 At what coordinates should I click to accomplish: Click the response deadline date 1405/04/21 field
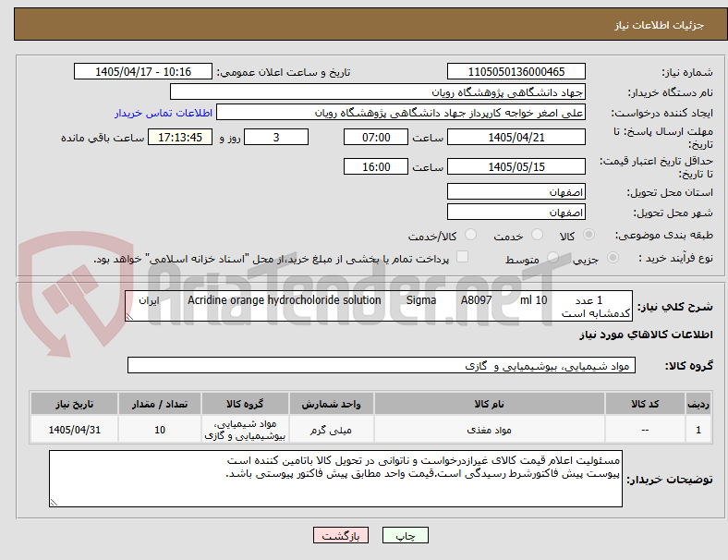516,138
